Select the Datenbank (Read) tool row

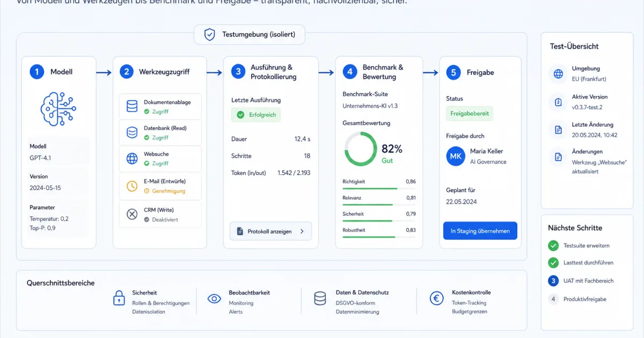[160, 133]
